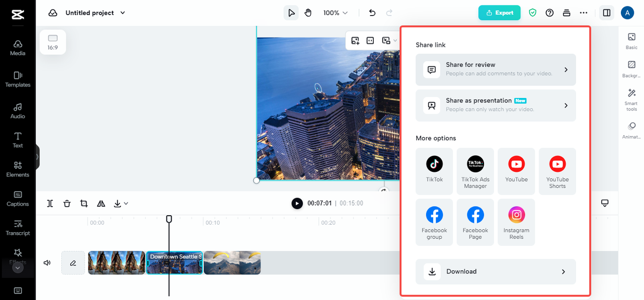
Task: Toggle the side panel layout button
Action: point(607,13)
